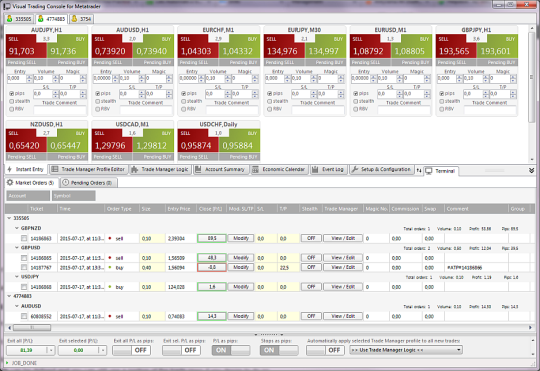Screen dimensions: 540x371
Task: Open the Economic Calendar tab
Action: click(x=279, y=169)
